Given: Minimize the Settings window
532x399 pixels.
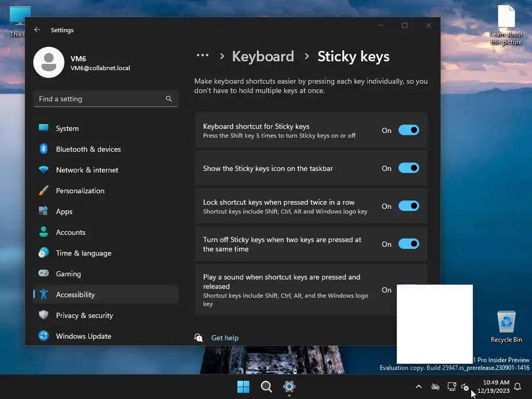Looking at the screenshot, I should [x=381, y=25].
